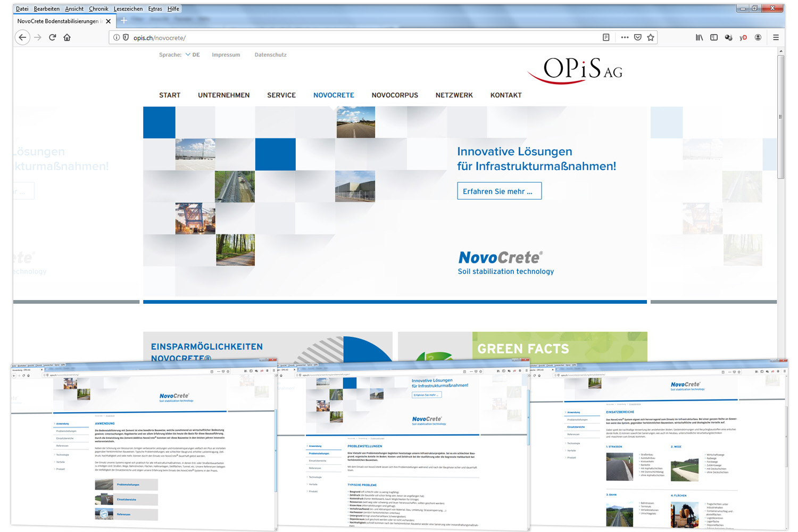Click the 'Erfahren Sie mehr ...' button
The width and height of the screenshot is (798, 532).
499,191
